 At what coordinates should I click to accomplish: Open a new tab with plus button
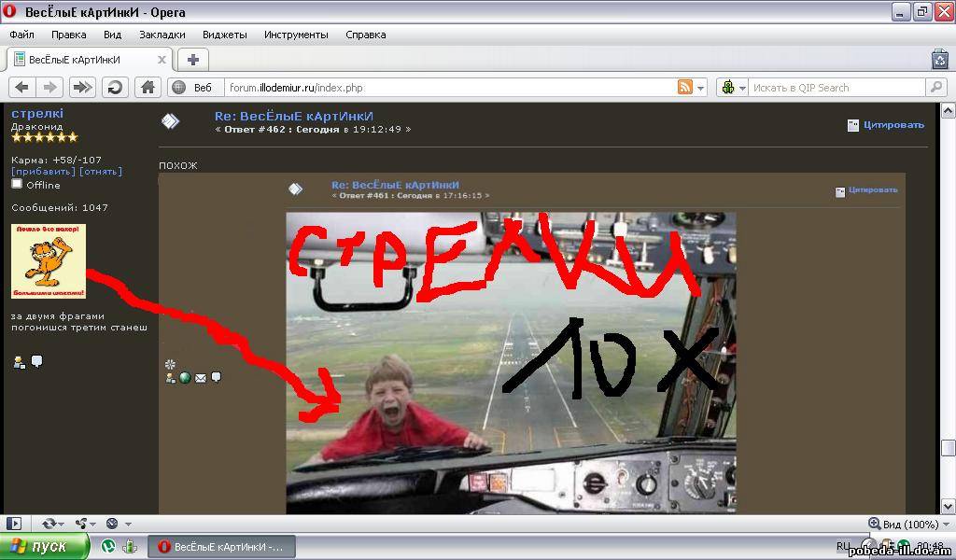point(193,60)
